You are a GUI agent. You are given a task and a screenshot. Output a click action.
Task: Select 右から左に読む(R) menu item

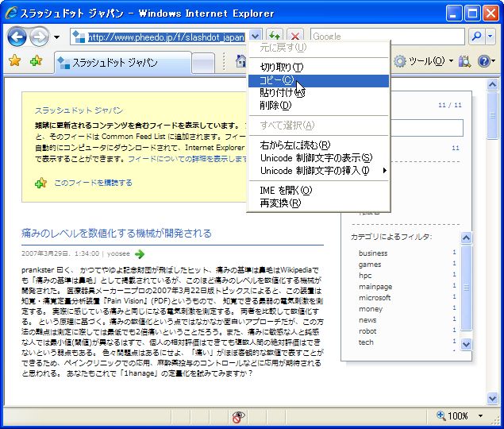(x=318, y=145)
